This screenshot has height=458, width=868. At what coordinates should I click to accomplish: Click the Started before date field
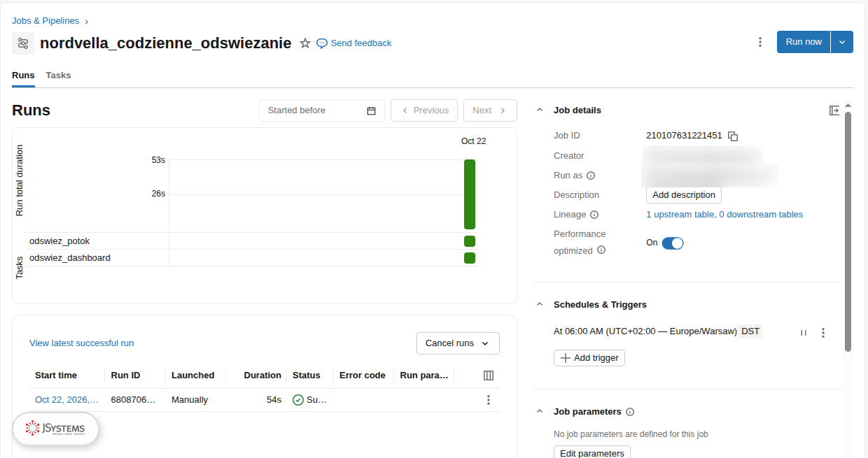322,110
